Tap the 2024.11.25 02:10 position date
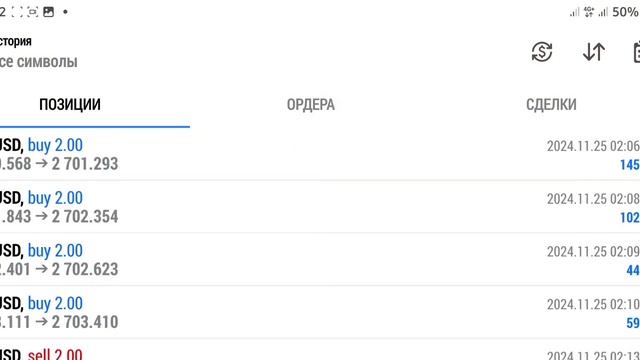640x360 pixels. tap(593, 304)
